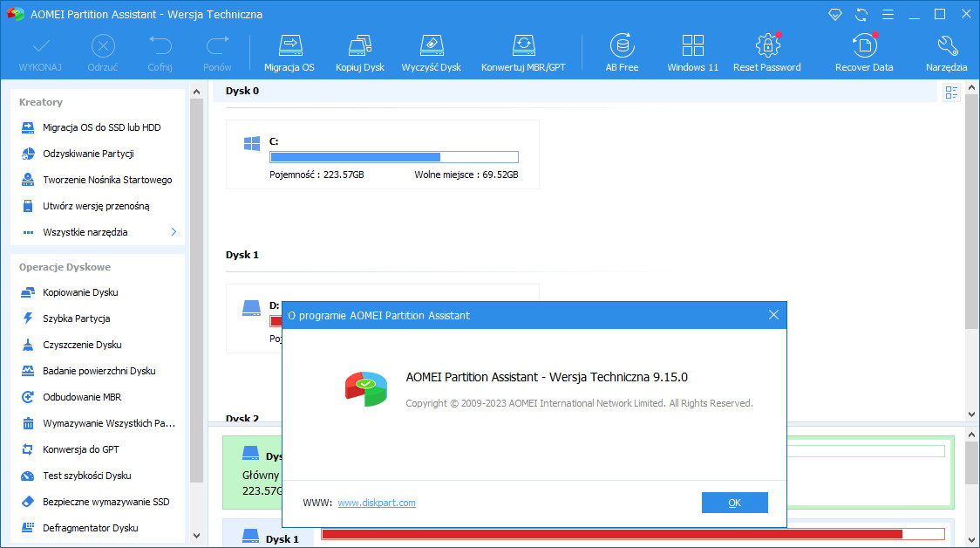Open Konwertuj MBR/GPT converter
The height and width of the screenshot is (548, 980).
pyautogui.click(x=523, y=53)
